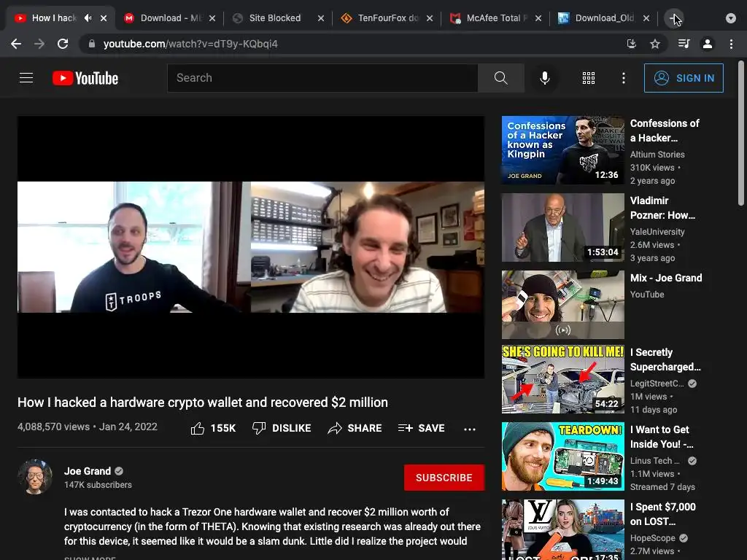Click the video title text
Image resolution: width=747 pixels, height=560 pixels.
coord(203,402)
